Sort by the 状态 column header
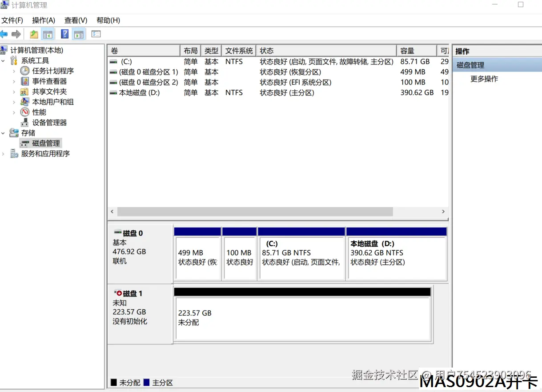This screenshot has height=392, width=542. tap(326, 51)
